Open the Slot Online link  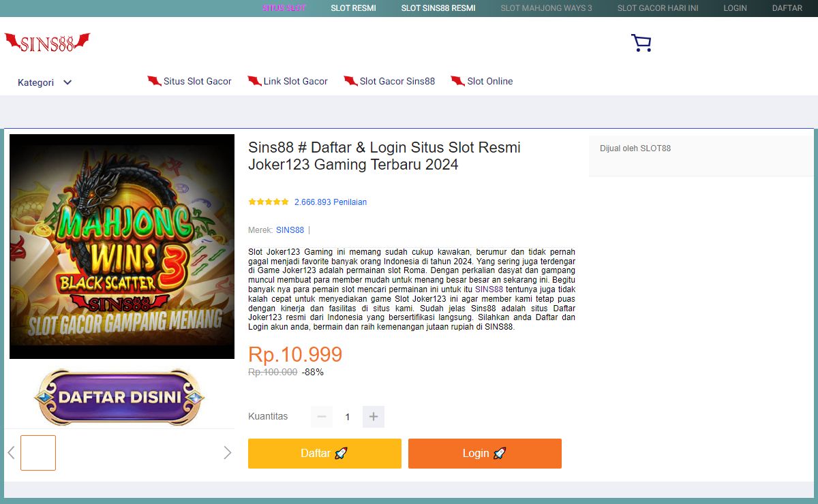pos(482,81)
